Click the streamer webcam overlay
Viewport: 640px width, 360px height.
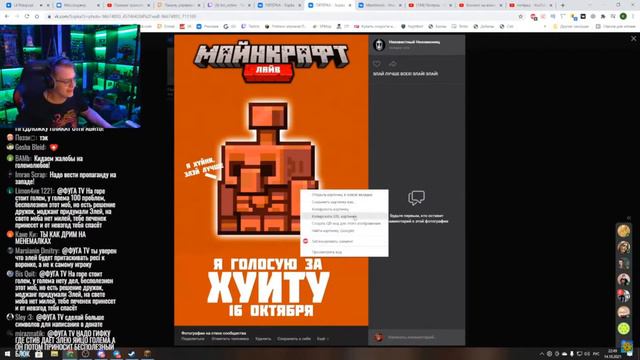[70, 76]
